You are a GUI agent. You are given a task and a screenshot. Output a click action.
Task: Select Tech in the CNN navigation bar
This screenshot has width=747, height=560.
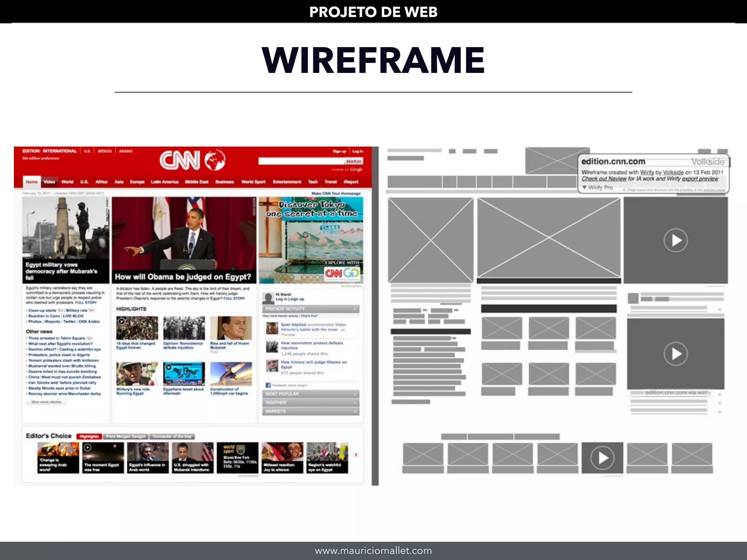[313, 182]
